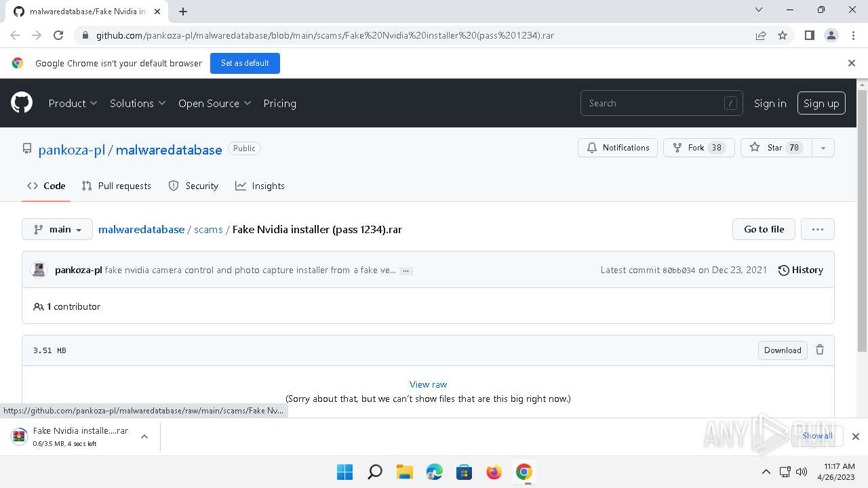Open the pankoza-pl owner link
This screenshot has height=488, width=868.
72,150
